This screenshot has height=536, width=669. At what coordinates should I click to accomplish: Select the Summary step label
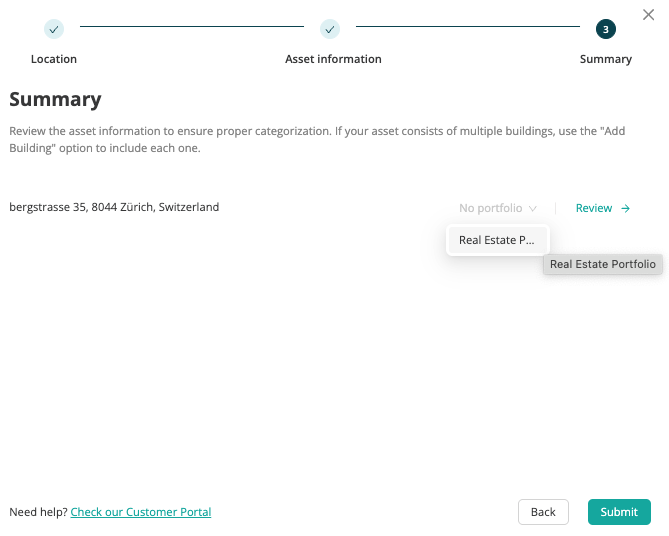605,59
